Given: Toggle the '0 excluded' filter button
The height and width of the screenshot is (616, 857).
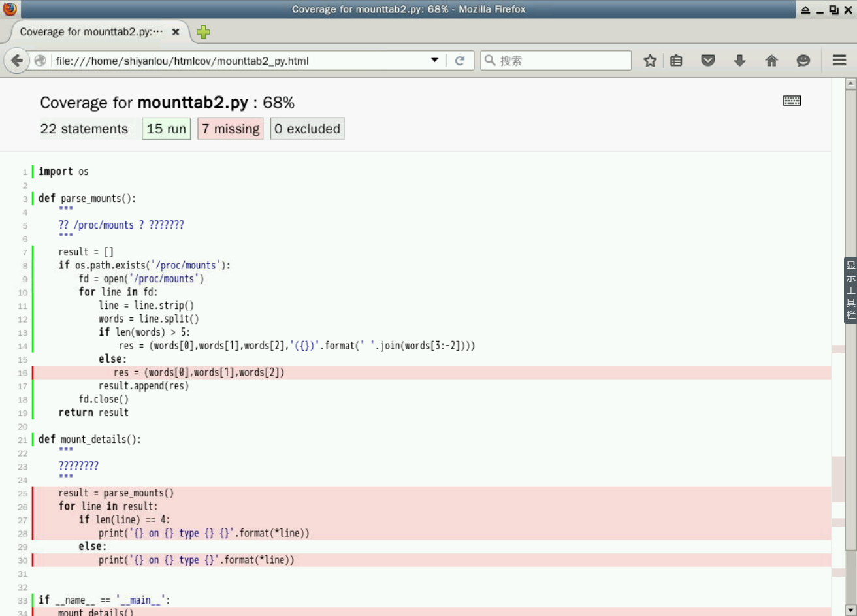Looking at the screenshot, I should tap(307, 129).
